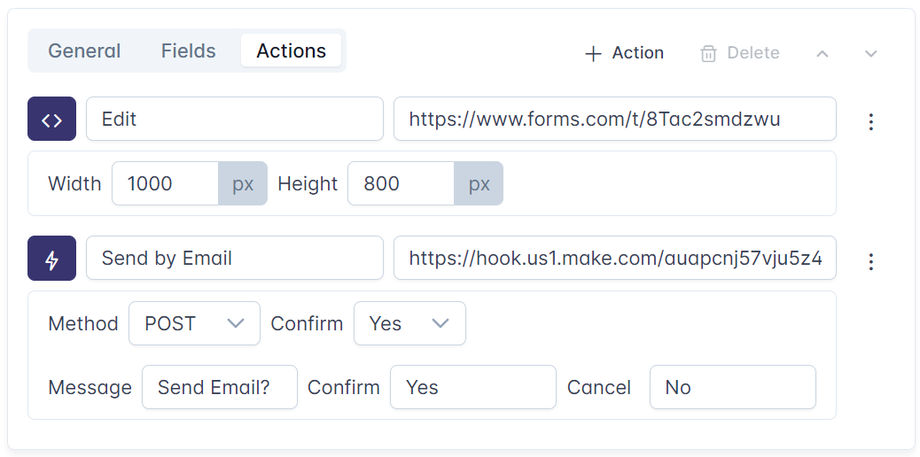
Task: Switch to the Fields tab
Action: coord(188,51)
